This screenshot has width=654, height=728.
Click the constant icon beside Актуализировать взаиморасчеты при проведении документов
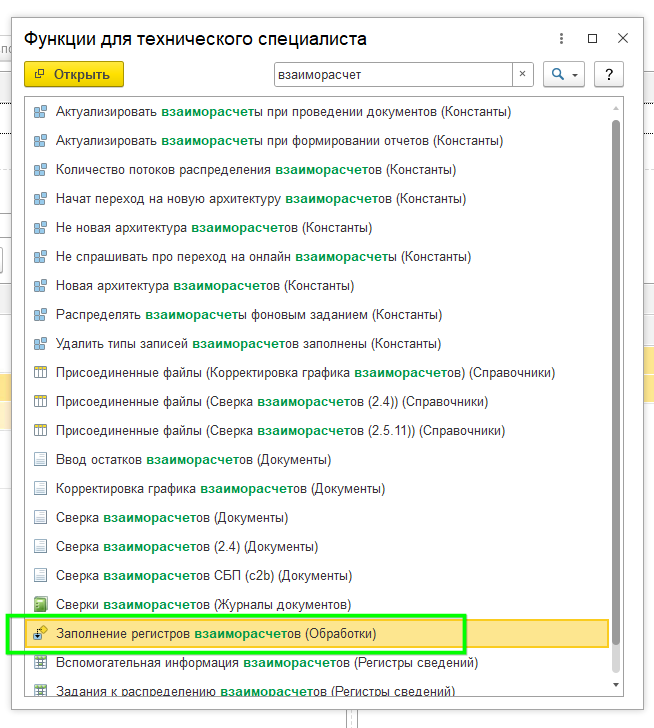pos(40,112)
